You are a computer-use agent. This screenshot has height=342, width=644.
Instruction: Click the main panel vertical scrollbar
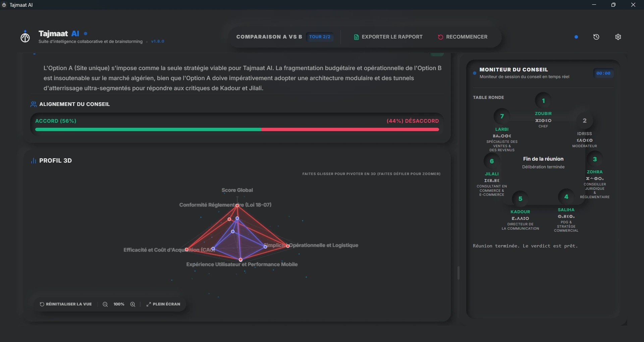[458, 273]
